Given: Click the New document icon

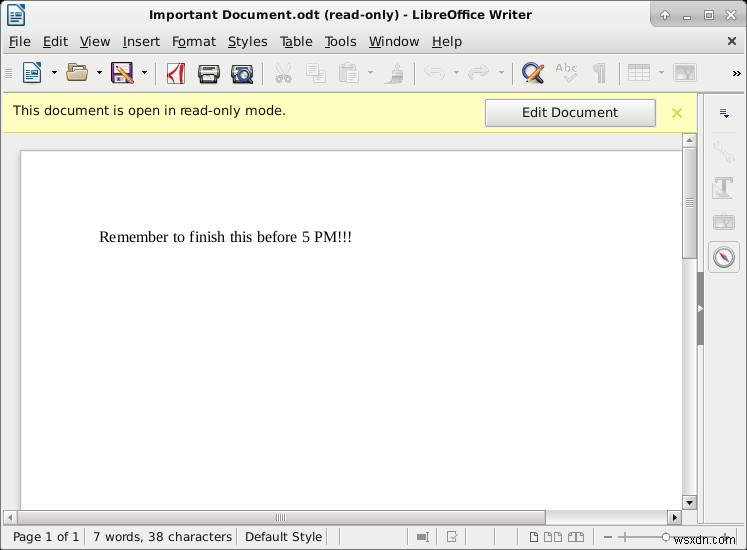Looking at the screenshot, I should coord(32,73).
